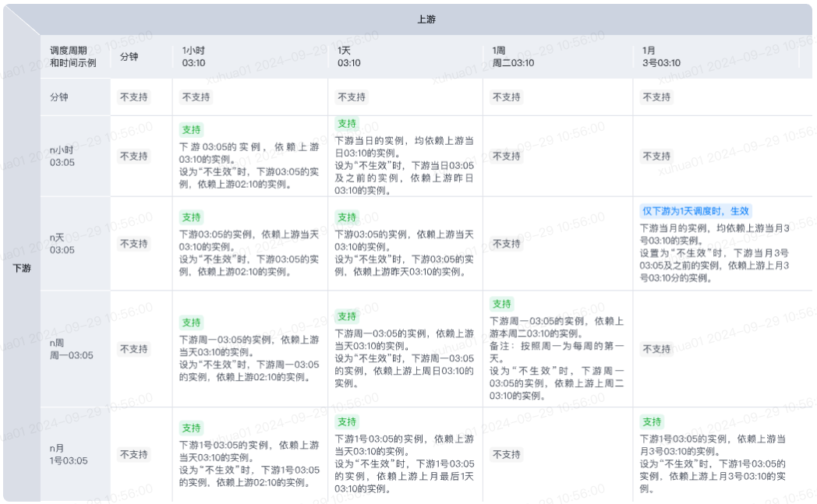
Task: Click 不支持 in n天 row, 分钟 column
Action: pos(134,244)
